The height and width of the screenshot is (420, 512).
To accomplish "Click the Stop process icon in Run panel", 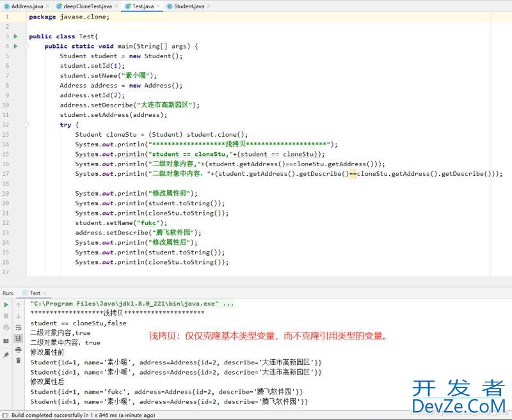I will [x=6, y=316].
